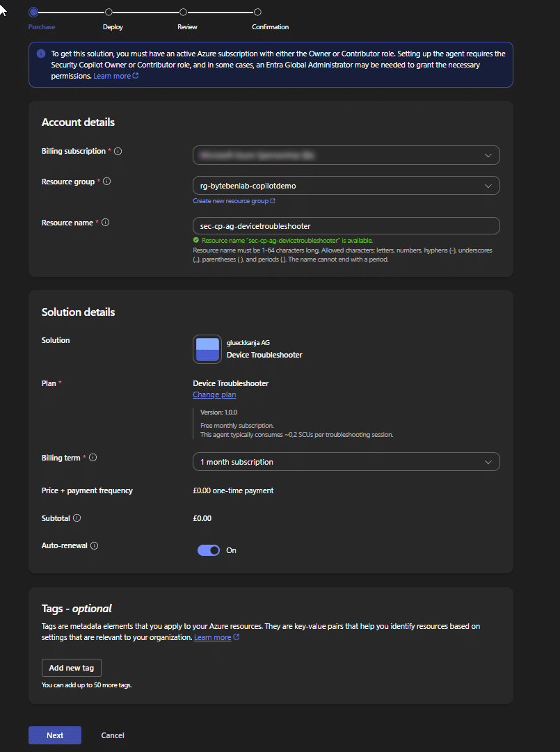The height and width of the screenshot is (752, 560).
Task: Click info icon beside Resource group label
Action: (106, 182)
